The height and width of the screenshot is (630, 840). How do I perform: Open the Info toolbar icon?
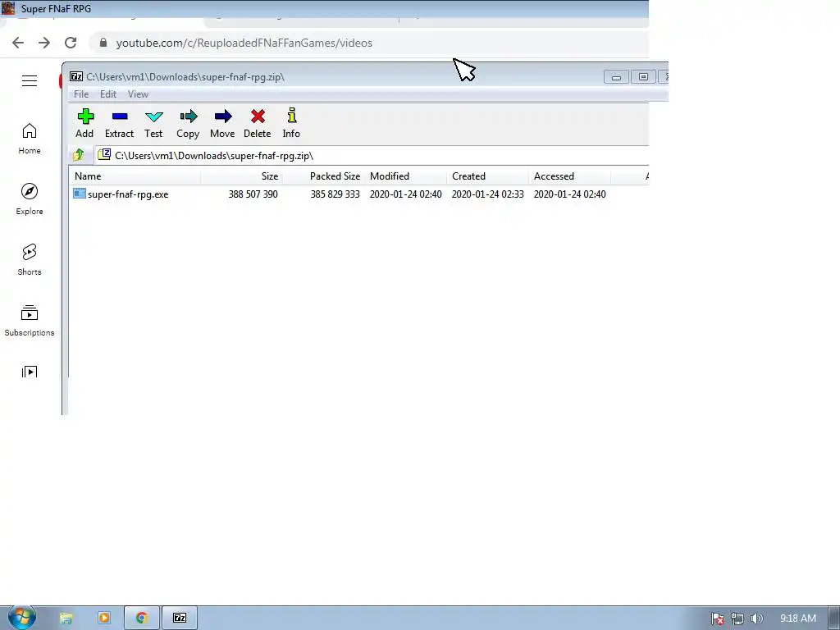point(291,124)
